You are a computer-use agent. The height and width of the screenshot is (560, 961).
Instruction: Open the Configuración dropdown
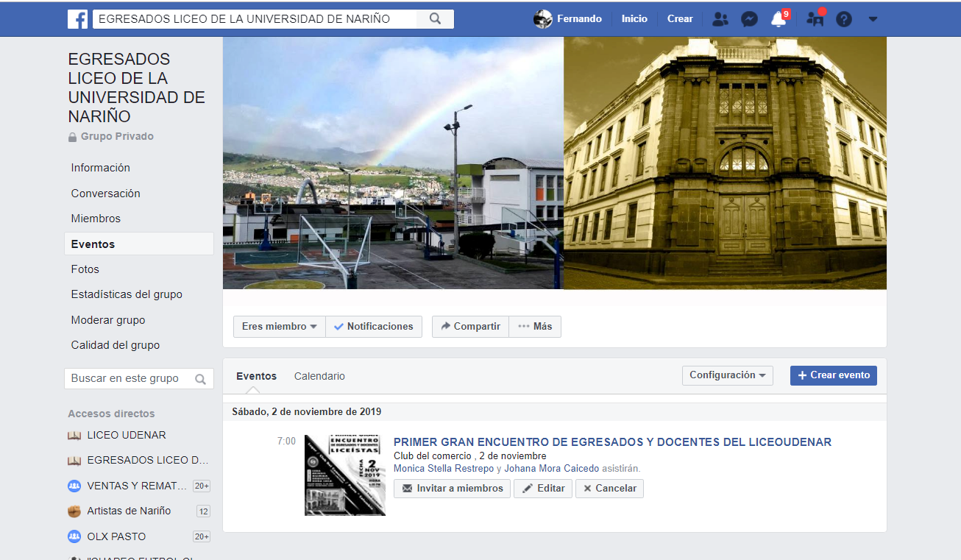coord(728,375)
